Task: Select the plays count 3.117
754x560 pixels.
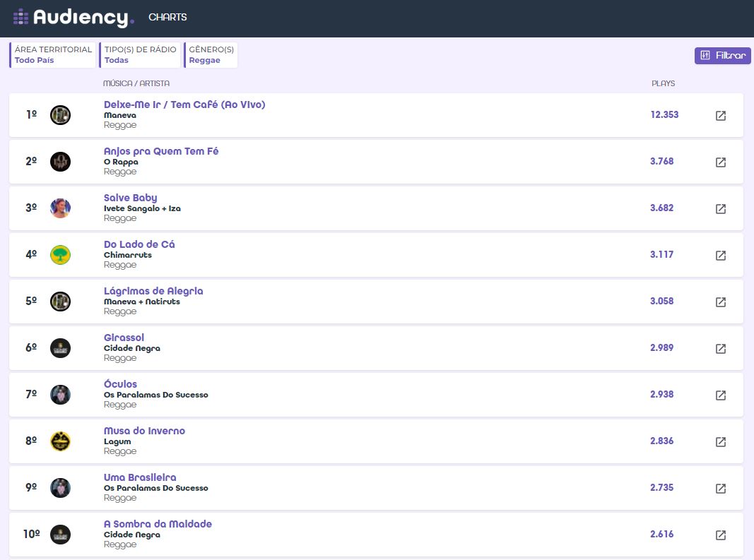Action: [661, 255]
